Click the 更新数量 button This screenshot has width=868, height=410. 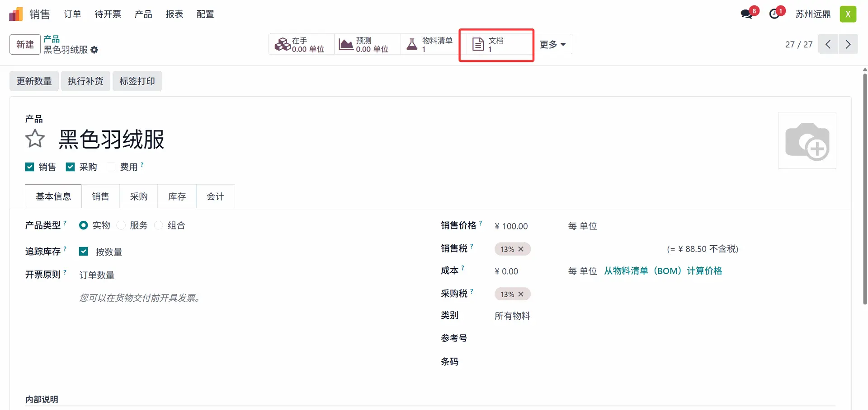(x=34, y=81)
